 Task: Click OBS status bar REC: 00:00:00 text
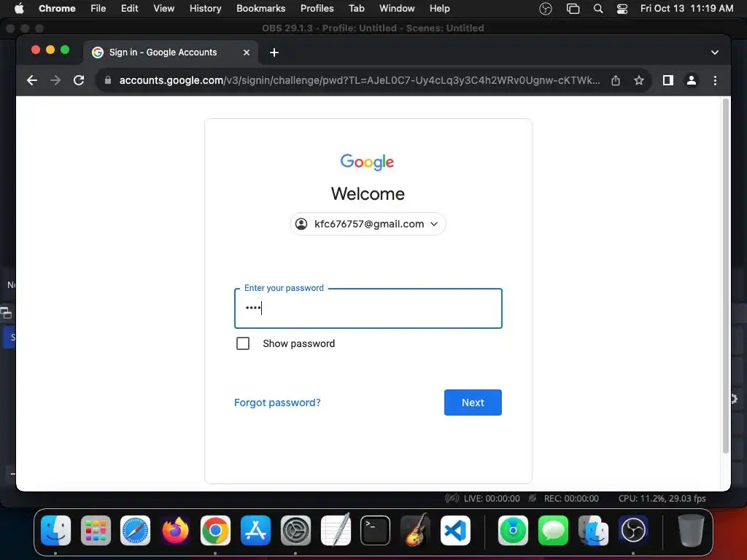tap(571, 499)
